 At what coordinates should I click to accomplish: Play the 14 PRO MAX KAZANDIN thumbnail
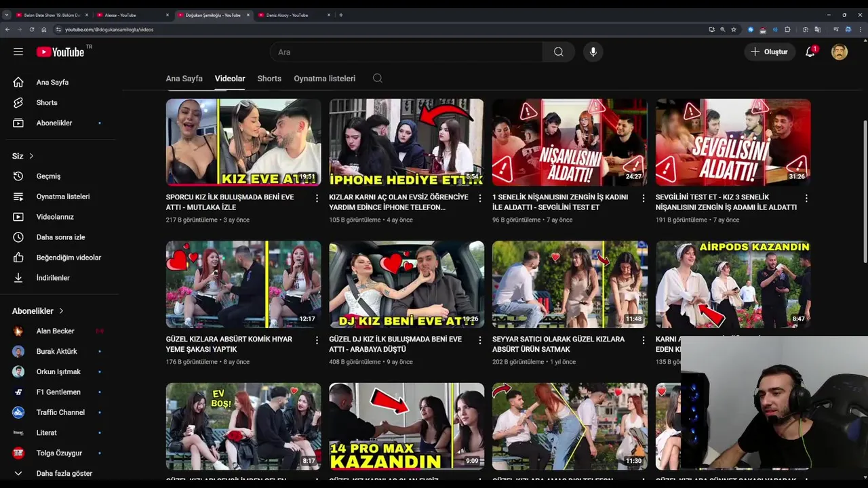pyautogui.click(x=407, y=426)
